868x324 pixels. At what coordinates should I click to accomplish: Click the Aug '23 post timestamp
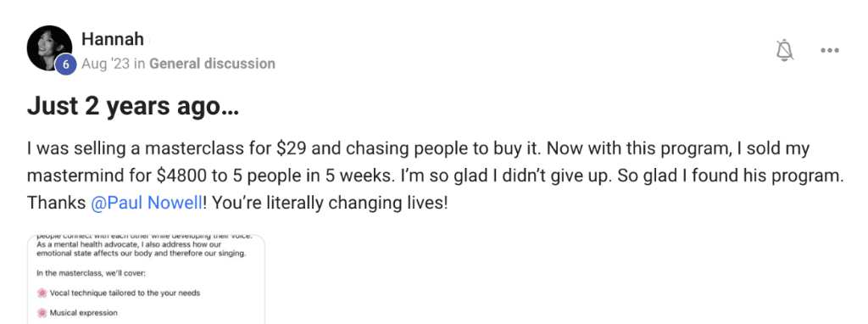click(105, 64)
